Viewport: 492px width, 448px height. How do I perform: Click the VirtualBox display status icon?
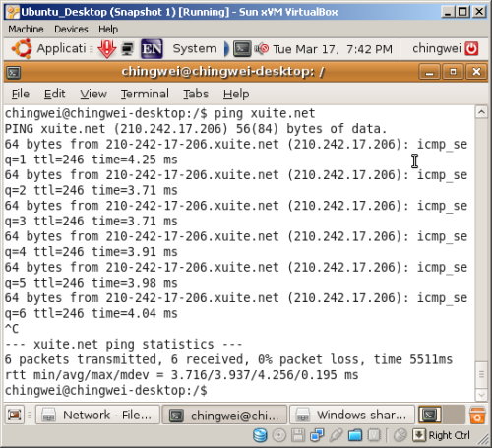point(374,436)
